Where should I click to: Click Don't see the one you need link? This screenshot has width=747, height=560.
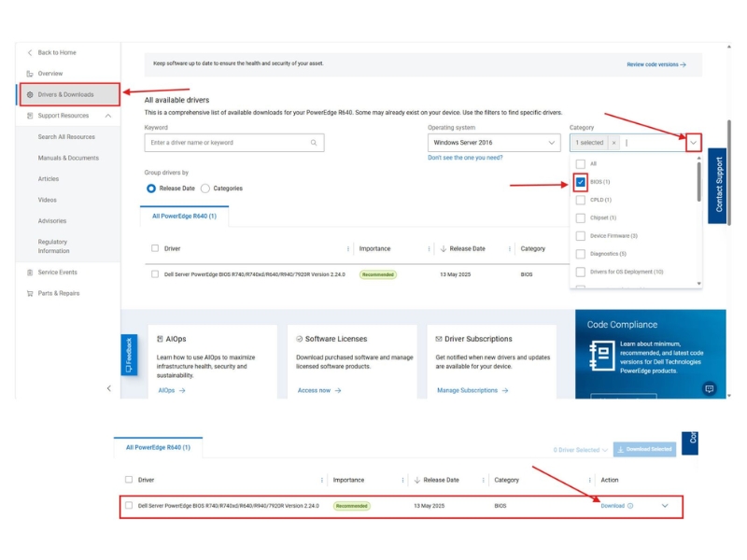pyautogui.click(x=465, y=158)
